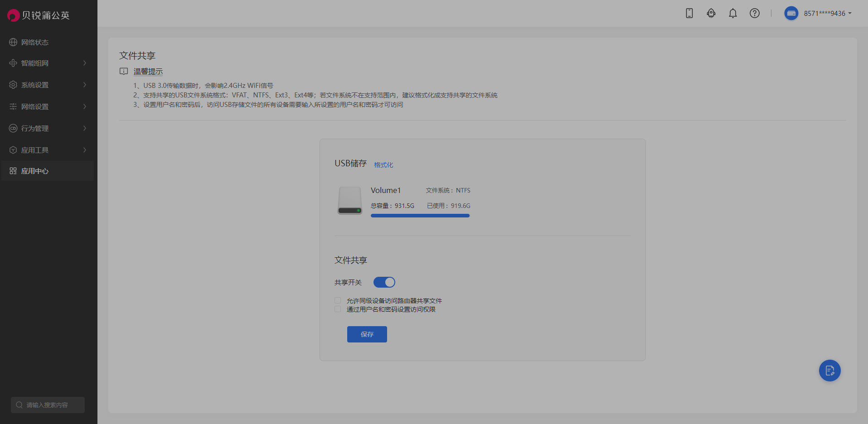868x424 pixels.
Task: Open the 8571****9436 account dropdown
Action: coord(828,13)
